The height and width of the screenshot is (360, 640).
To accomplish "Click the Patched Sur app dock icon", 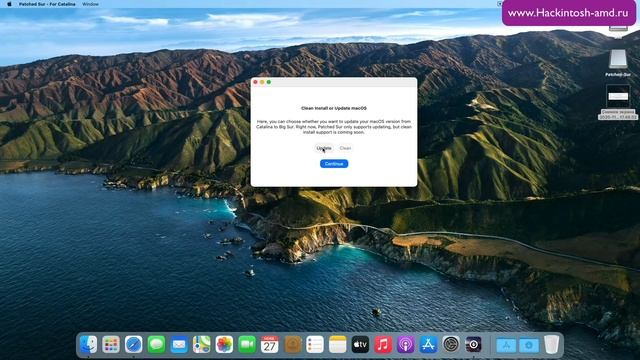I will (x=473, y=344).
